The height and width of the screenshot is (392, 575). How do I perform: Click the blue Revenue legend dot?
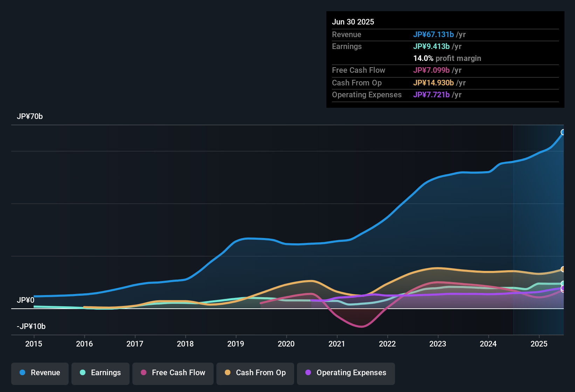click(x=22, y=373)
